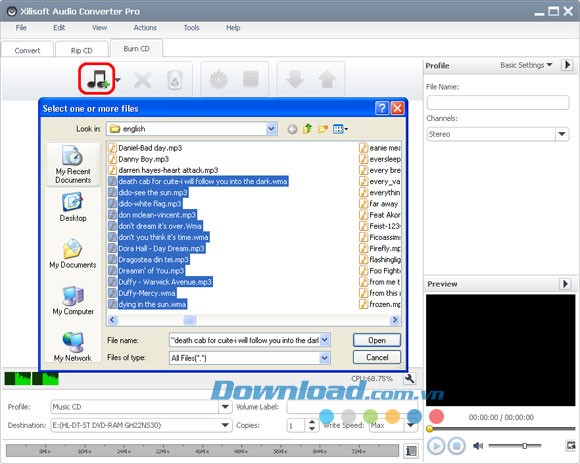
Task: Select frozen.mp file in the right column
Action: pos(380,304)
